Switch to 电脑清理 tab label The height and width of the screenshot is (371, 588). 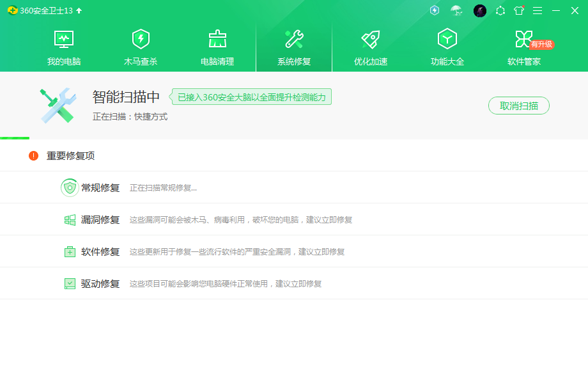click(217, 61)
